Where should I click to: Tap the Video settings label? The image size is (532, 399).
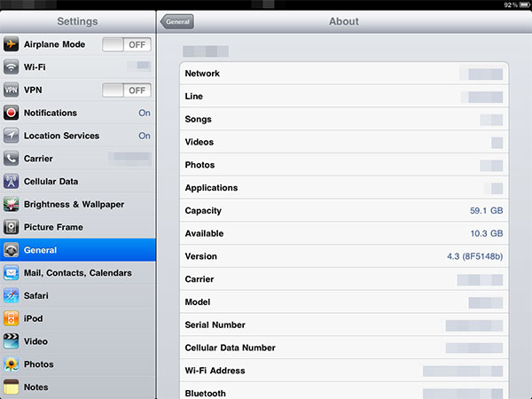[x=35, y=341]
